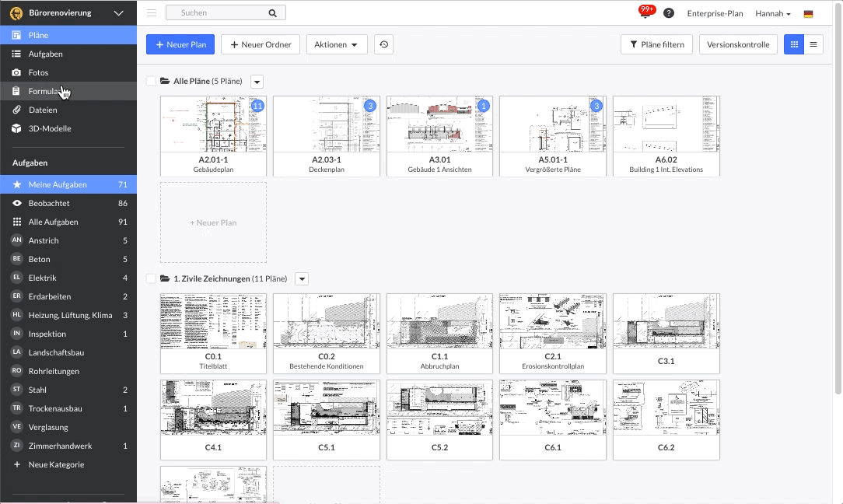Select Zimmerhandwerk task category

(x=68, y=446)
